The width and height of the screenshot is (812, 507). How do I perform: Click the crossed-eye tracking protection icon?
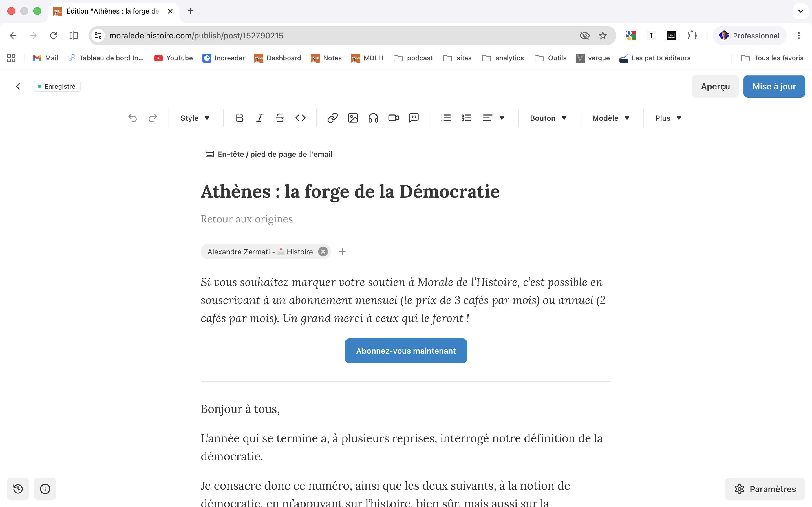point(584,36)
